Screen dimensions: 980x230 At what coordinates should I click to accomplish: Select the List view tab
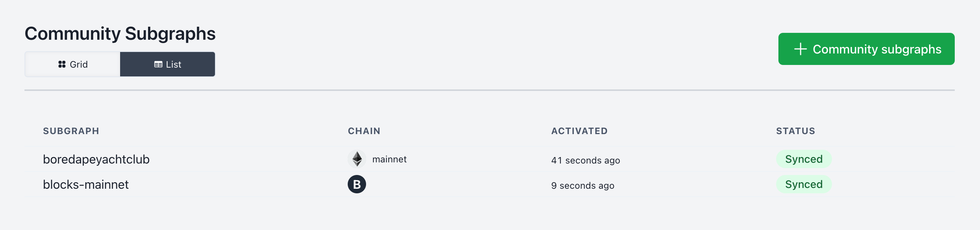(x=168, y=65)
